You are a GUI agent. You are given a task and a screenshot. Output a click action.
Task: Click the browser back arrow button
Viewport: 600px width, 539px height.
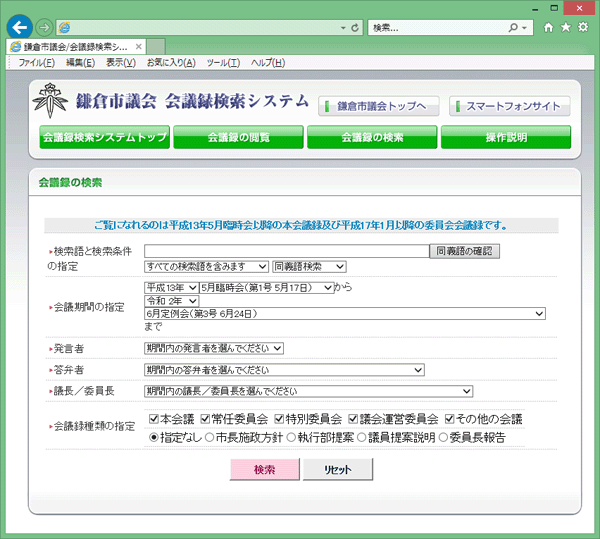[x=20, y=27]
